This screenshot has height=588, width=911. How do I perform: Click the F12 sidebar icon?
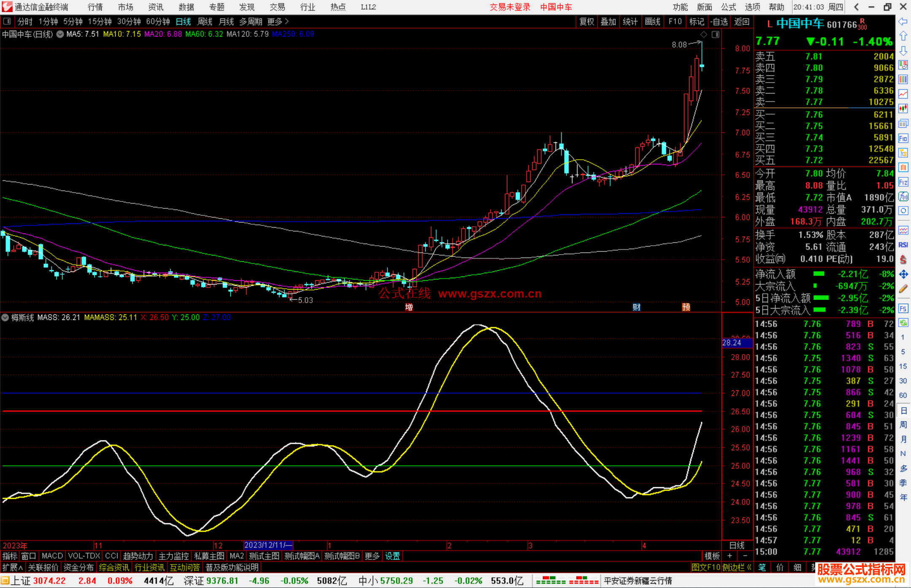click(903, 182)
